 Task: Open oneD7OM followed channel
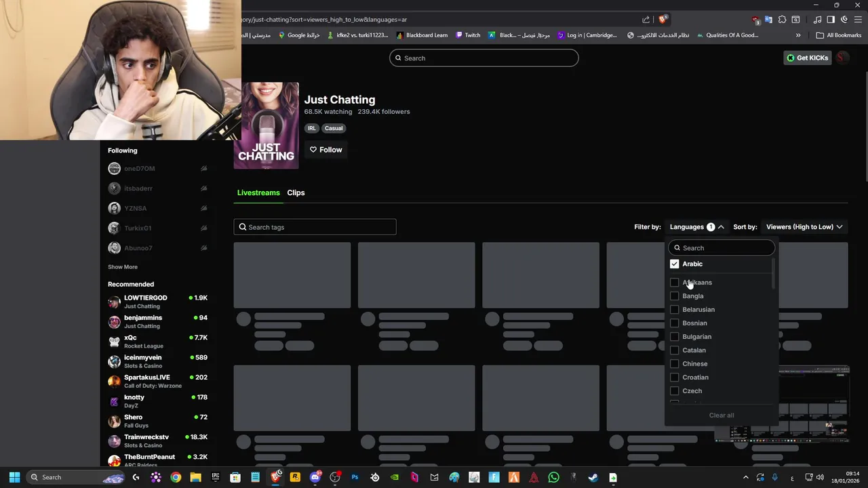(x=157, y=169)
